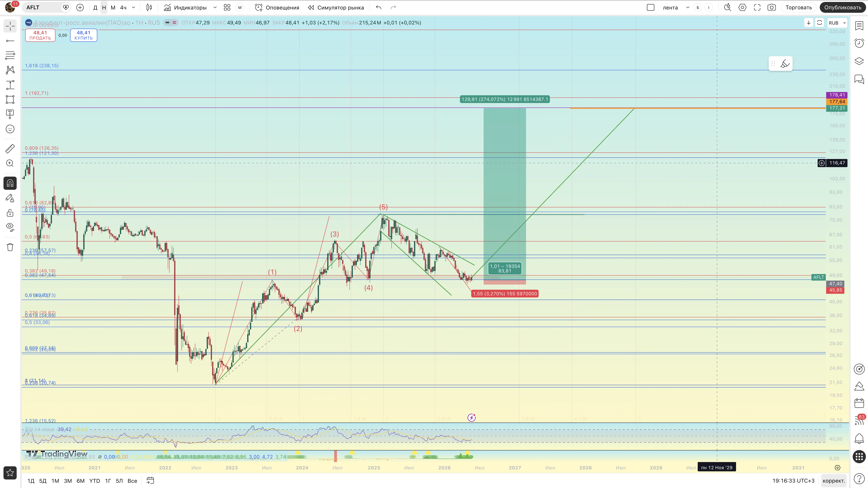Take a chart snapshot with camera icon
The width and height of the screenshot is (868, 488).
772,7
